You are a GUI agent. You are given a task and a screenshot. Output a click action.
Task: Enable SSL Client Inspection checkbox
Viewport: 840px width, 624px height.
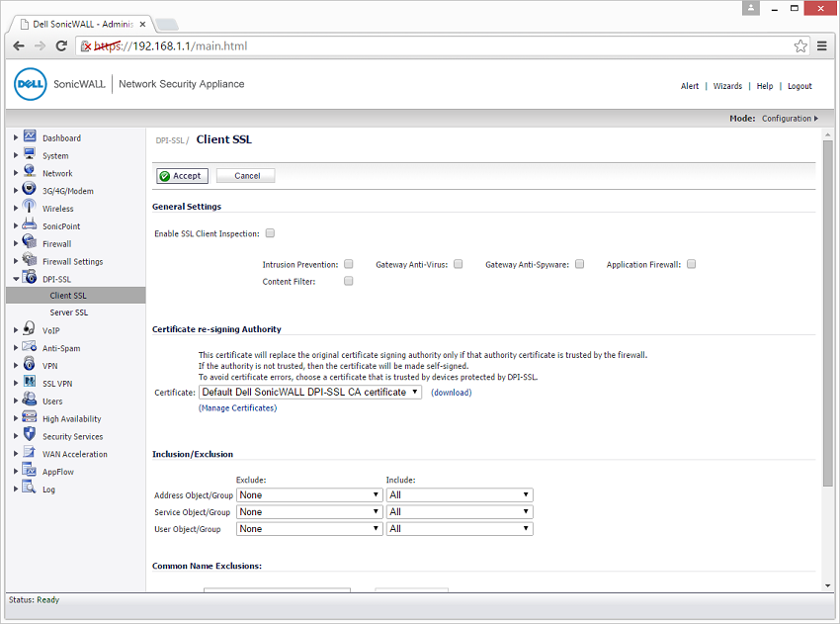coord(270,233)
